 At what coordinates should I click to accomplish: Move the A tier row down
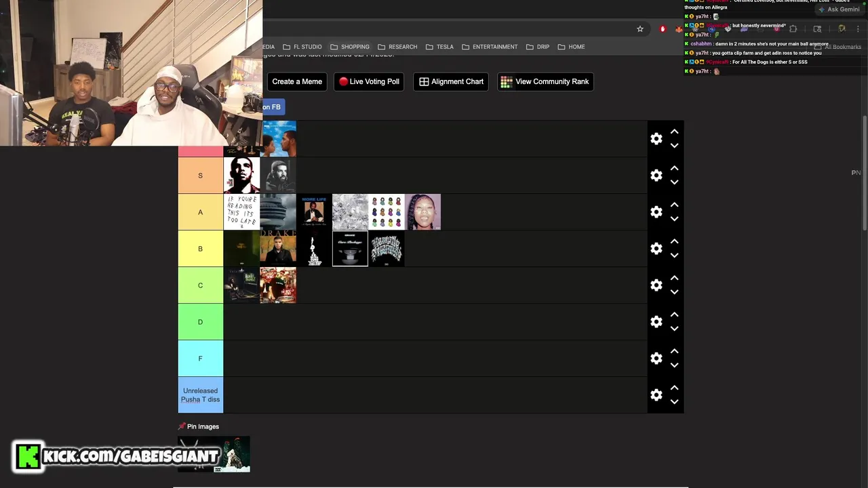(x=675, y=219)
